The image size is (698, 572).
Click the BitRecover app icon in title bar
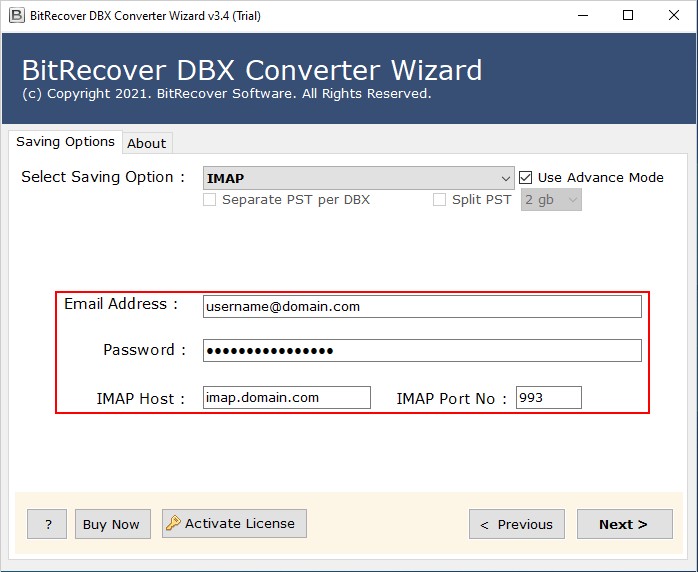tap(14, 15)
